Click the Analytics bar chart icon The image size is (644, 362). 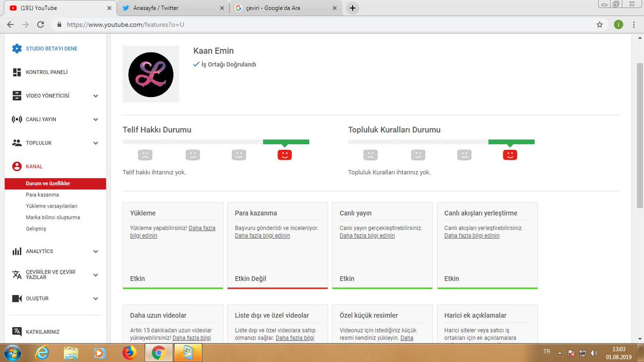click(x=17, y=251)
